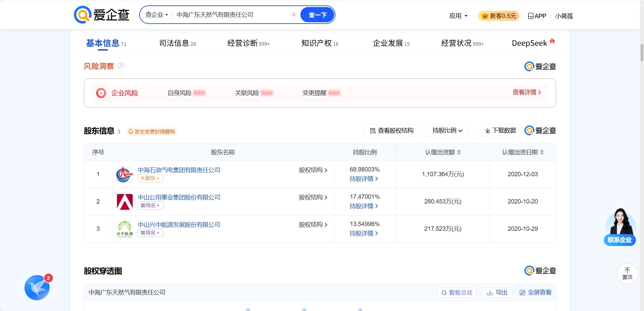Switch to the 基本信息 tab
This screenshot has width=644, height=311.
pyautogui.click(x=106, y=43)
